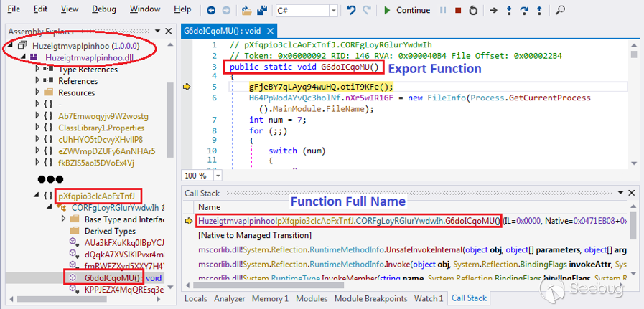The height and width of the screenshot is (309, 644).
Task: Collapse the pXfqpio3clcAoFxTnfJ namespace
Action: (x=36, y=195)
